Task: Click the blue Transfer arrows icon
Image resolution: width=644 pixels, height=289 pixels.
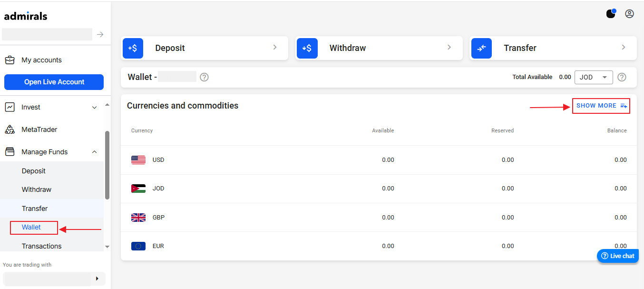Action: tap(481, 48)
